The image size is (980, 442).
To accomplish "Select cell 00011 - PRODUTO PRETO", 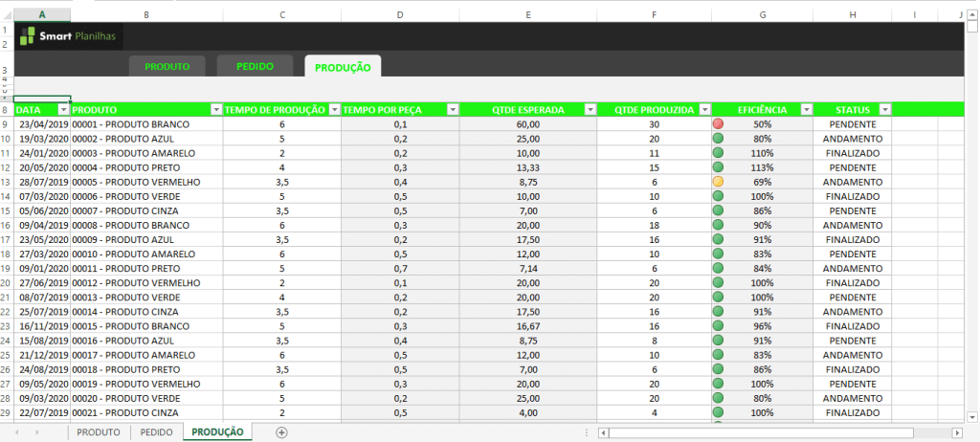I will [x=146, y=268].
